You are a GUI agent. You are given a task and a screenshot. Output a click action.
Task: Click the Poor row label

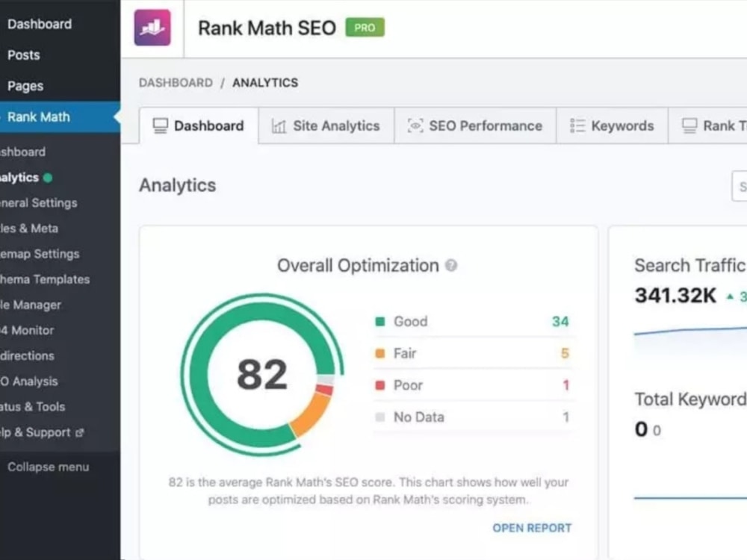click(408, 385)
